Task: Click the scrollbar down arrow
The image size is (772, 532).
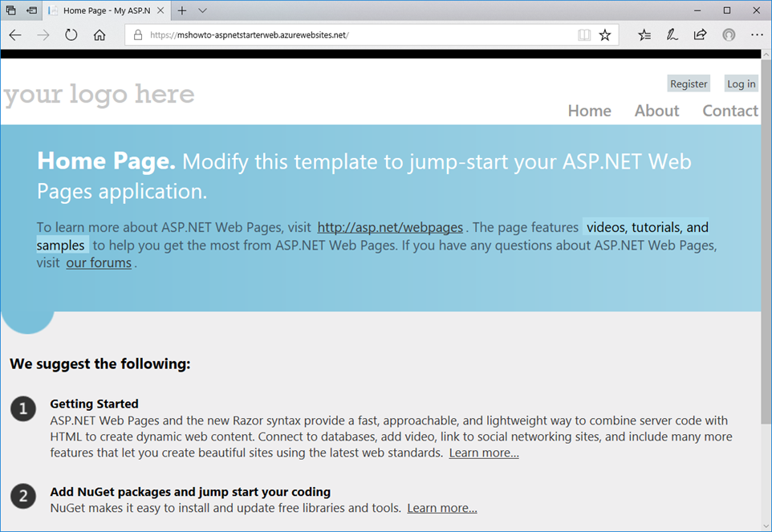Action: point(766,526)
